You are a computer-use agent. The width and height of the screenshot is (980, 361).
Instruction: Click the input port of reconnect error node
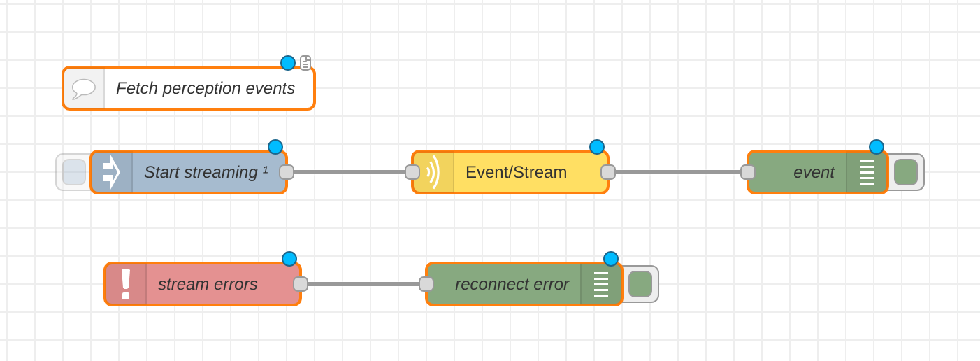426,284
